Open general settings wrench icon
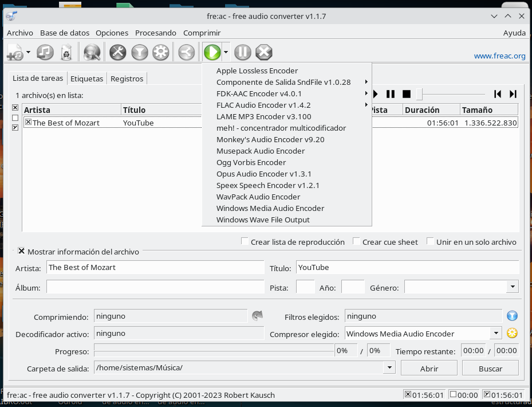The image size is (532, 407). click(118, 52)
